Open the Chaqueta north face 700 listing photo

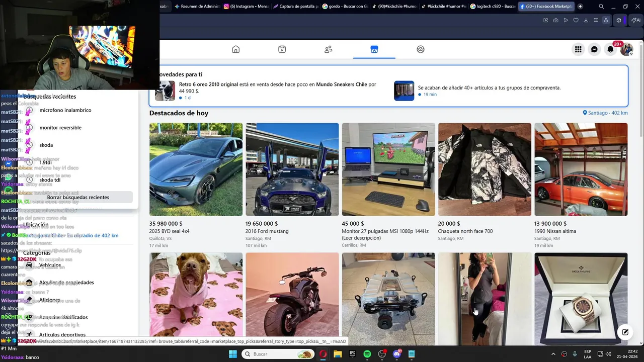pos(485,169)
